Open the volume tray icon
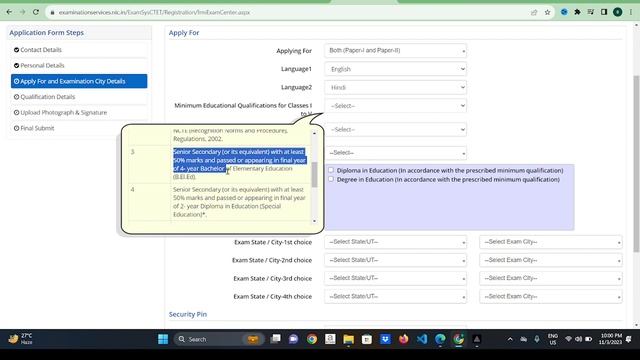This screenshot has height=360, width=640. (578, 339)
